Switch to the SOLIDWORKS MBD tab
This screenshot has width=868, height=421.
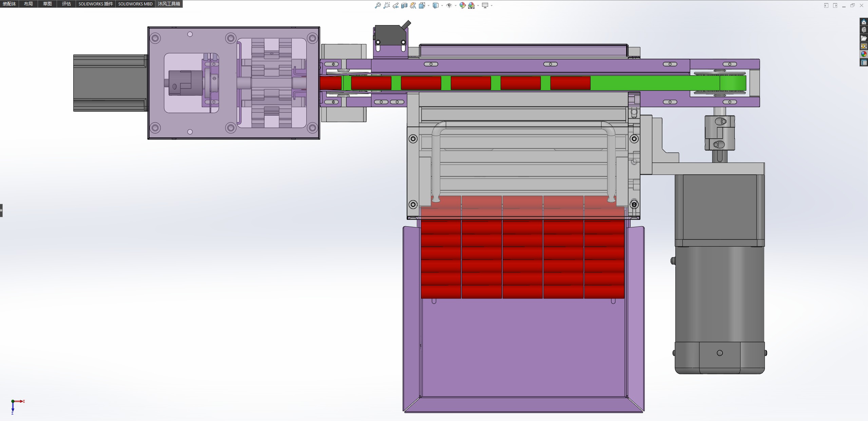click(135, 4)
